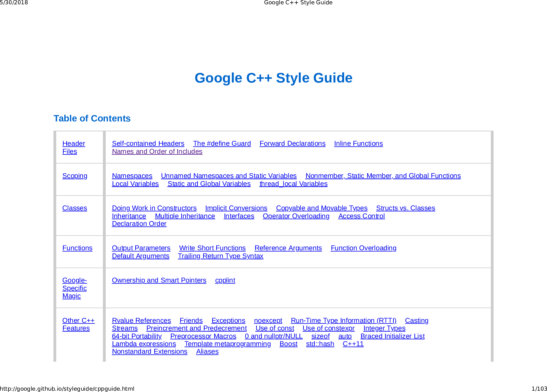Open the Header Files section link

click(74, 147)
